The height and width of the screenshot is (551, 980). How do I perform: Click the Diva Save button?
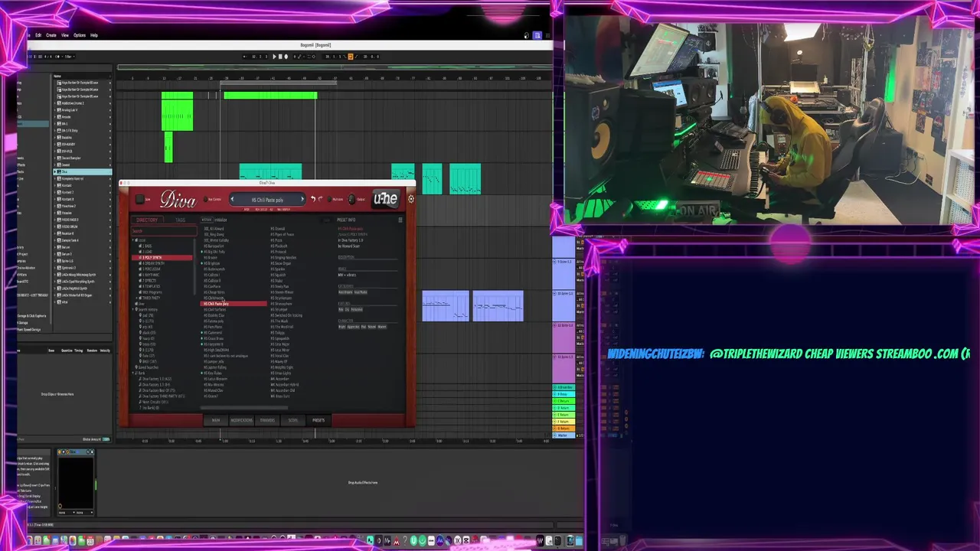click(x=139, y=199)
